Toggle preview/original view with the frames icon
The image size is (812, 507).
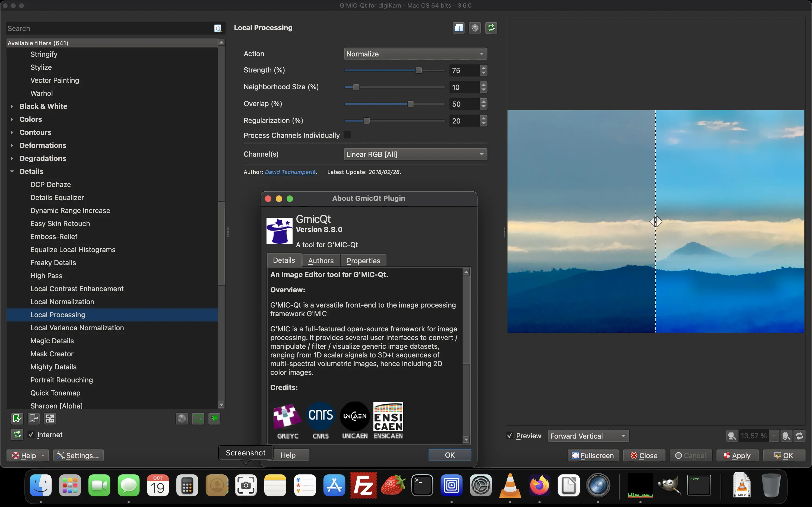pyautogui.click(x=458, y=28)
